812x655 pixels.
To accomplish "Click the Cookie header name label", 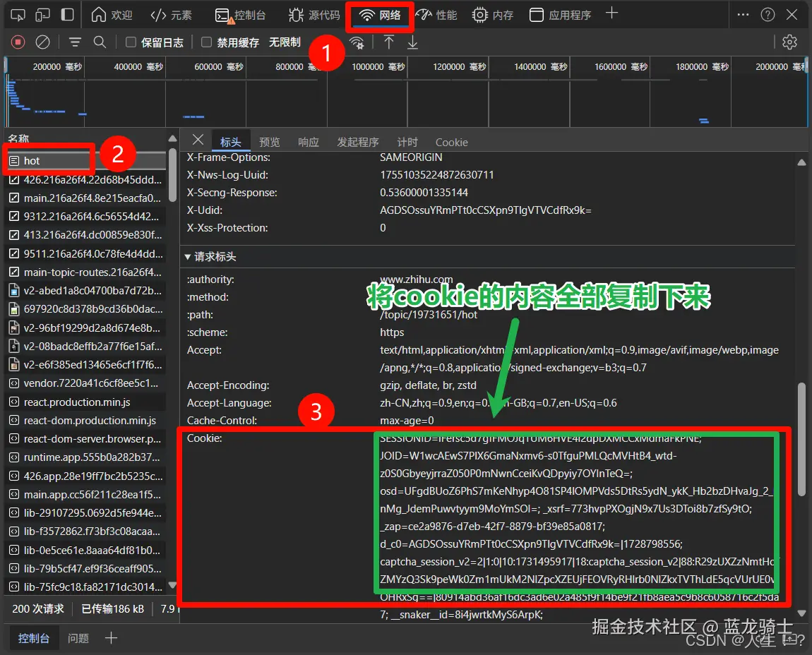I will [x=205, y=438].
